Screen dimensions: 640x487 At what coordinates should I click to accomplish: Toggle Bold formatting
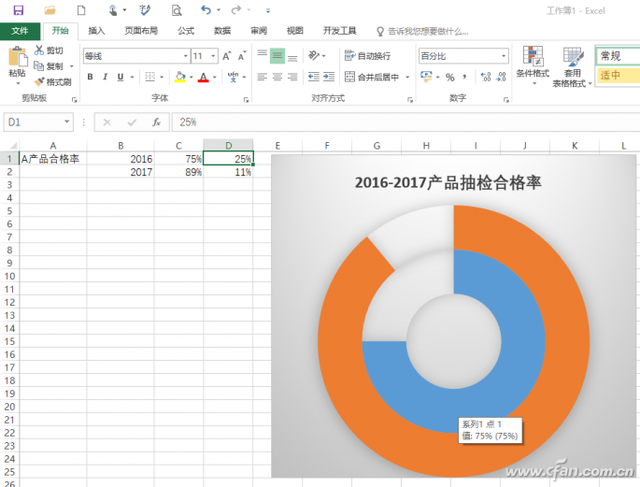90,77
